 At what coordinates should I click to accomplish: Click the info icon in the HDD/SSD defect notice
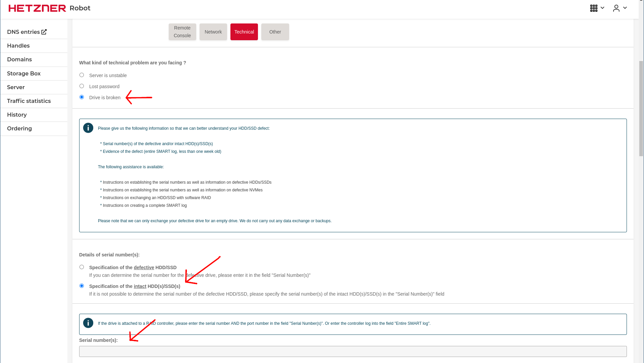click(x=88, y=128)
